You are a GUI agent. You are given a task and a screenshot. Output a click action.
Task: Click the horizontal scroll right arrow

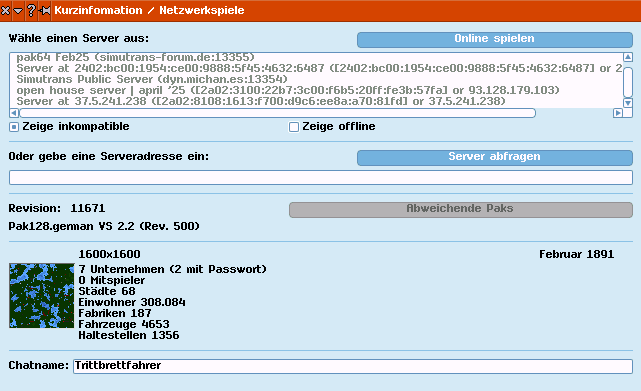618,113
